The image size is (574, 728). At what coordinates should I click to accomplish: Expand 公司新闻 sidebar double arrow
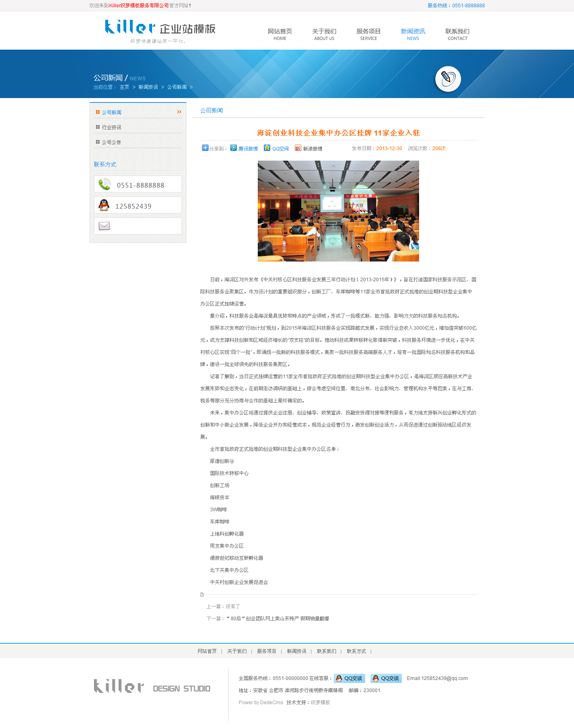(x=179, y=112)
